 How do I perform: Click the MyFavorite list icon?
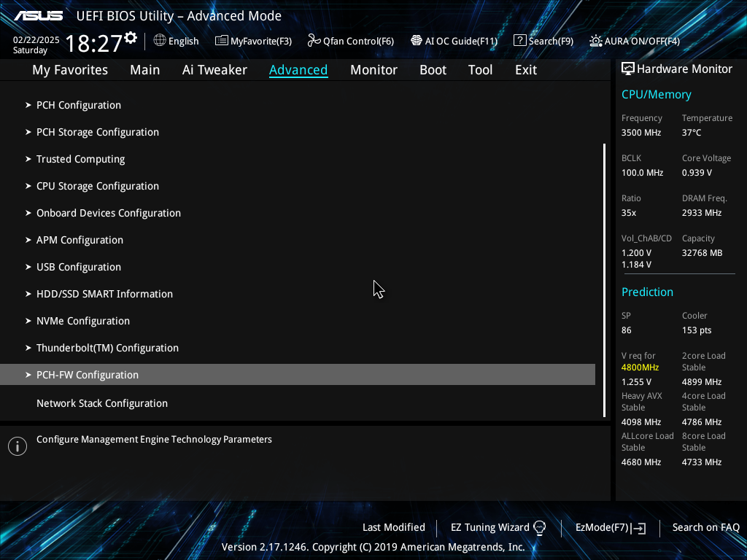click(x=222, y=41)
